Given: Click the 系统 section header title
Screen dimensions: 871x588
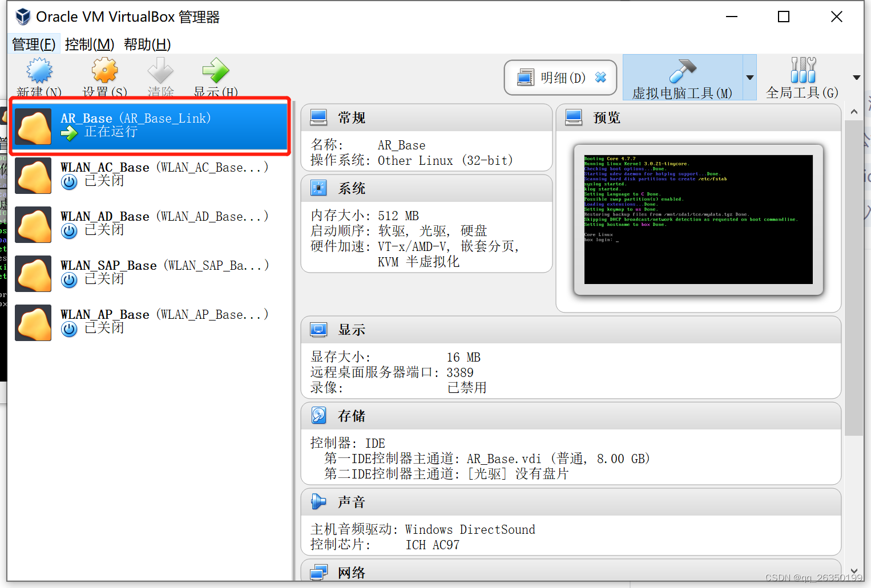Looking at the screenshot, I should tap(352, 188).
